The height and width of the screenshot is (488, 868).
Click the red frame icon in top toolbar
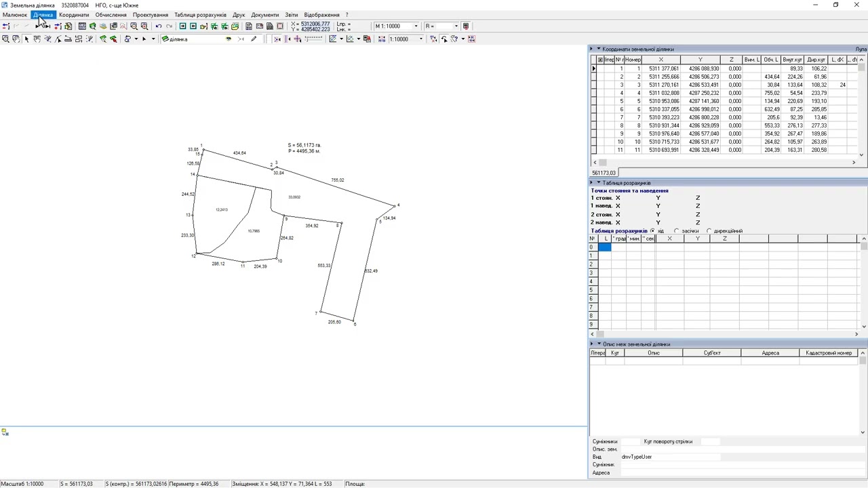click(x=280, y=26)
